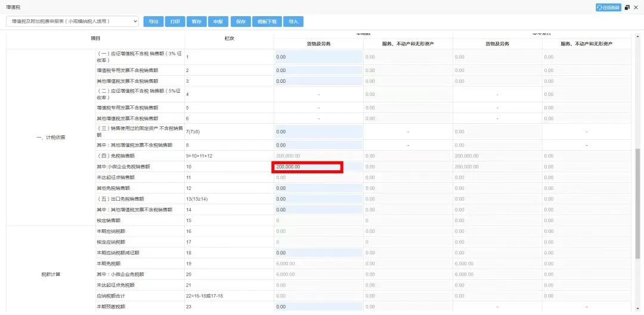644x315 pixels.
Task: Click row 8 其他增值税发票 货物及劳务 input
Action: (x=318, y=145)
